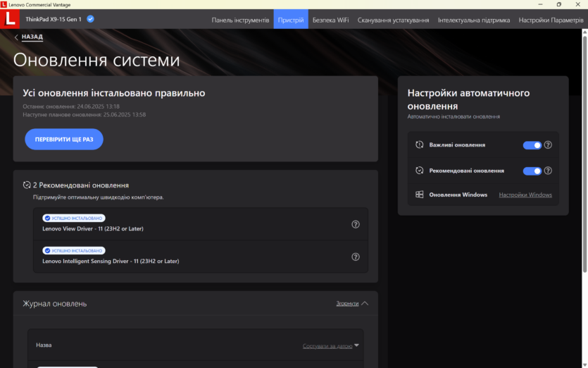
Task: Click Успішно інстальовано badge on View Driver
Action: pyautogui.click(x=74, y=218)
